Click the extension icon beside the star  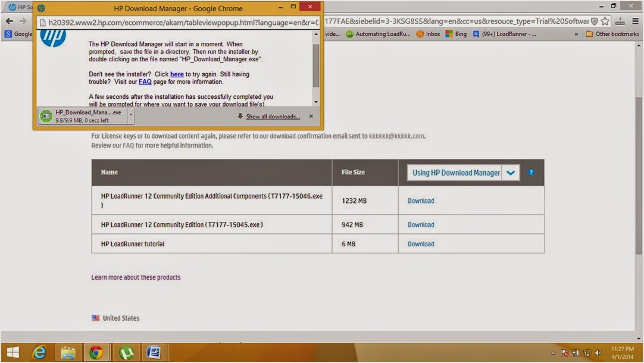tap(620, 21)
